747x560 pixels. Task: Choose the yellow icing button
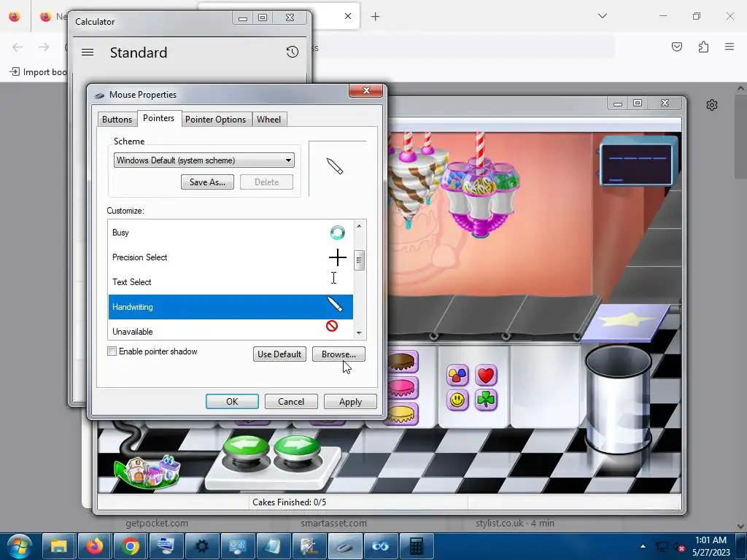[403, 413]
